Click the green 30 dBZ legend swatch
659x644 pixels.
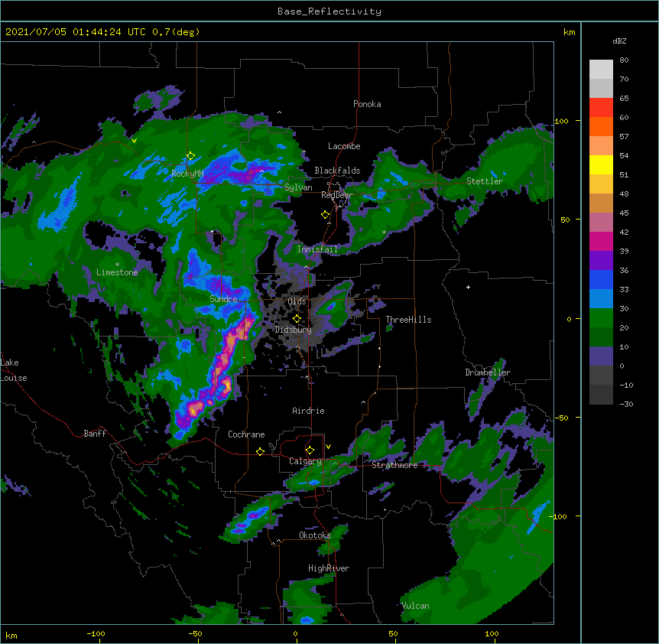coord(601,318)
